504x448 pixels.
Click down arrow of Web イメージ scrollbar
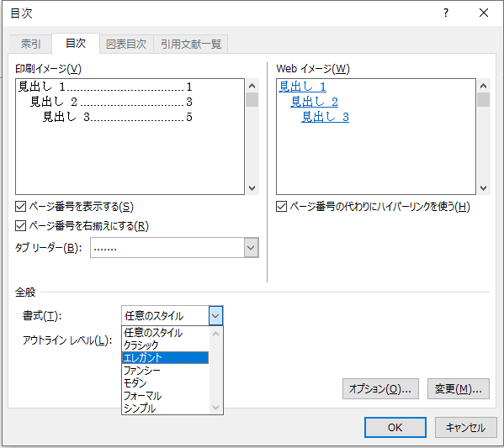point(484,188)
